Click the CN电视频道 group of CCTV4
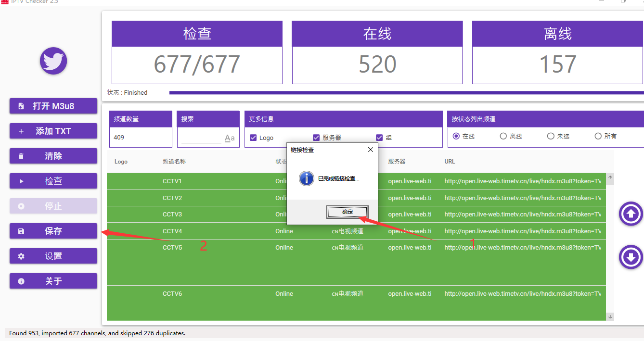The width and height of the screenshot is (644, 341). tap(348, 231)
